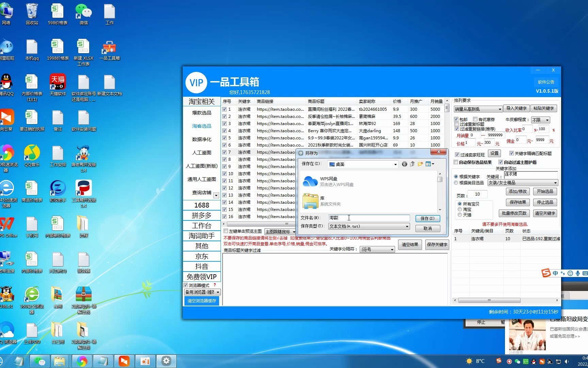Click the orange video player taskbar icon

pyautogui.click(x=124, y=361)
